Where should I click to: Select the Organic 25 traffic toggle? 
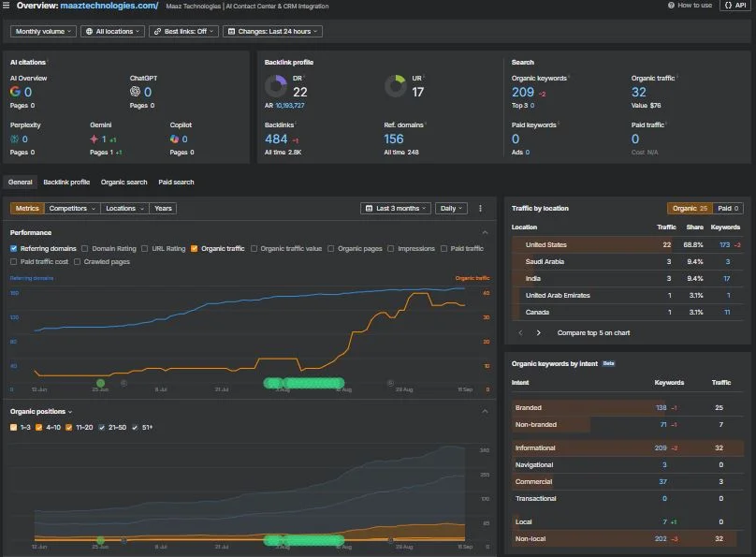point(690,209)
